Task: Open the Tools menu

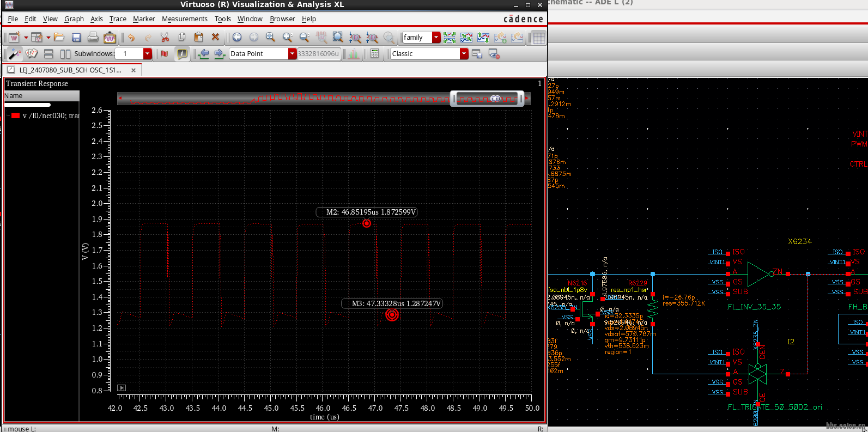Action: click(223, 19)
